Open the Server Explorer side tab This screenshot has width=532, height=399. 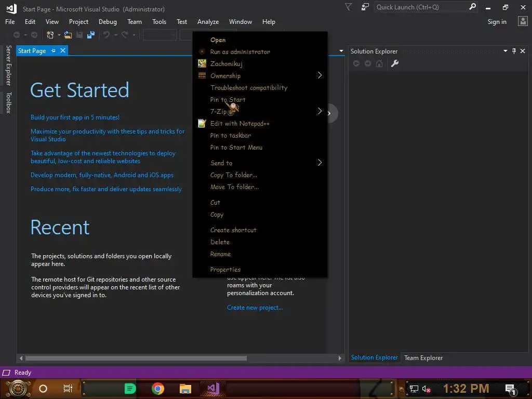[9, 65]
